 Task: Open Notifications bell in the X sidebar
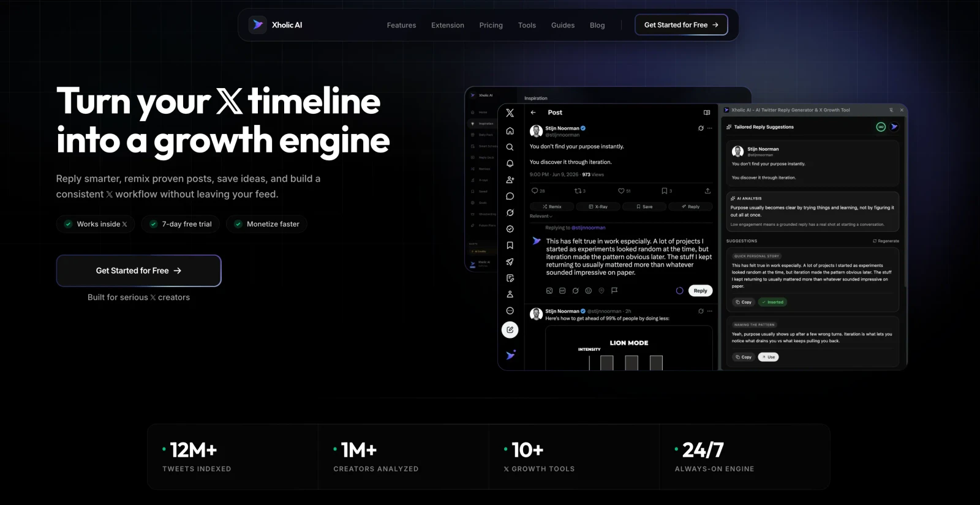[x=510, y=163]
